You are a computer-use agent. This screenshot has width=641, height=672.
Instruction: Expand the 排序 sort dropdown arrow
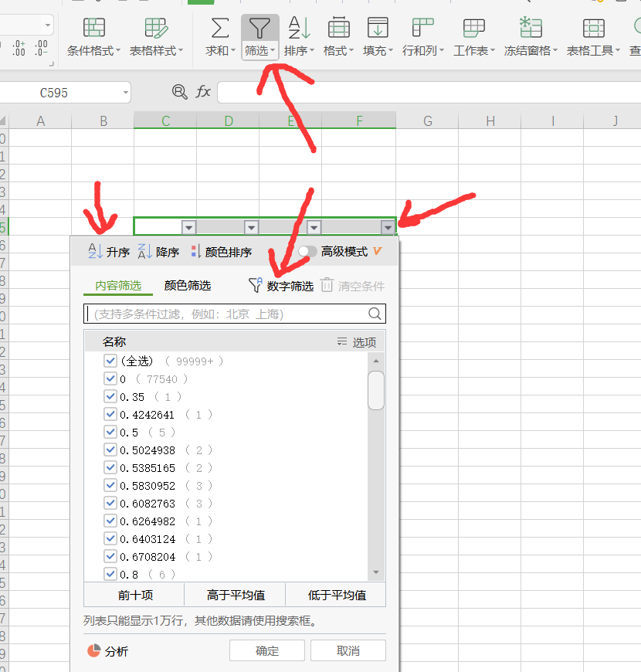pos(312,50)
